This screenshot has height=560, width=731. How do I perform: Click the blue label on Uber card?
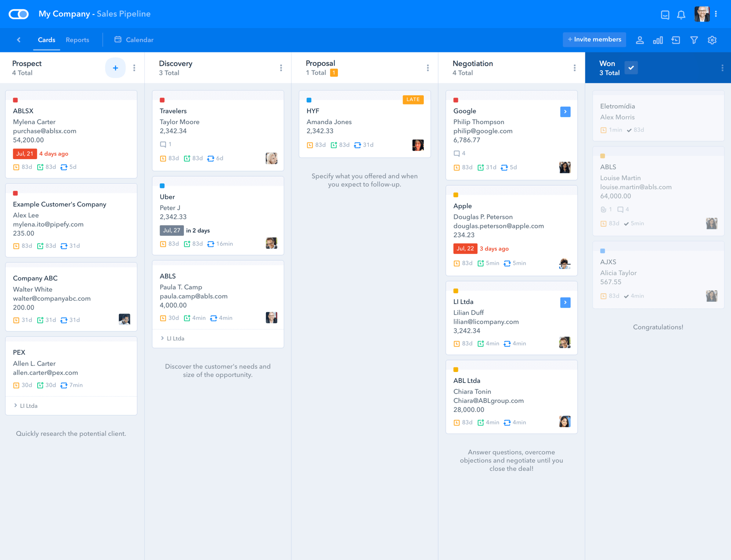coord(162,186)
